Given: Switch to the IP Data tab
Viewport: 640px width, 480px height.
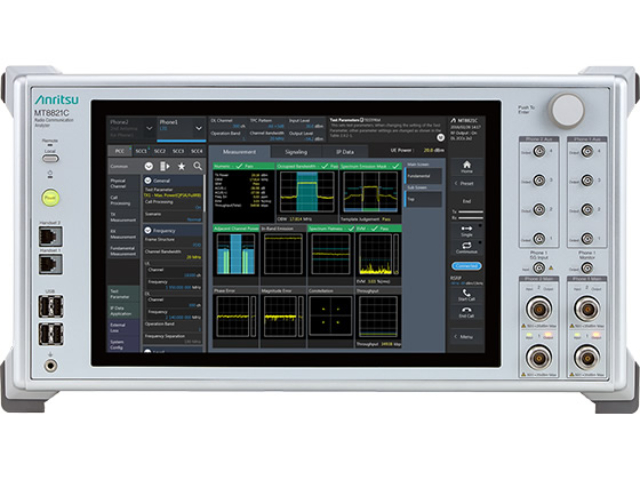Looking at the screenshot, I should 345,151.
